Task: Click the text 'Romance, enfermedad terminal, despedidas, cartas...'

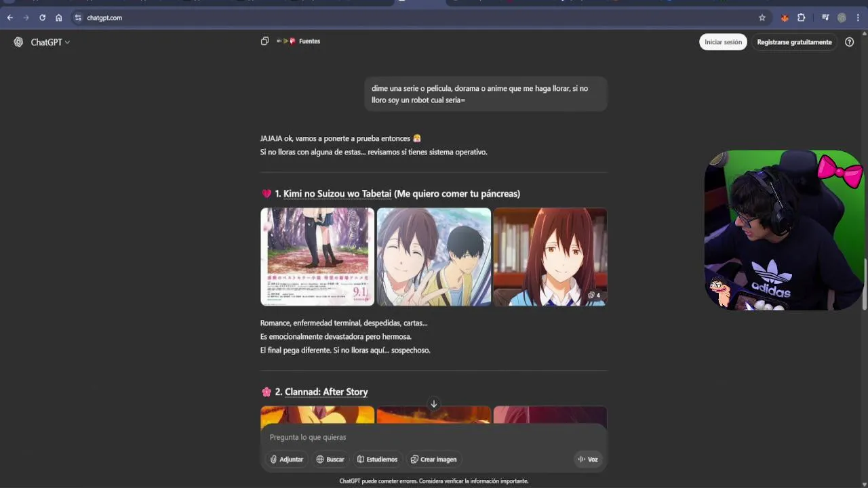Action: pyautogui.click(x=344, y=323)
